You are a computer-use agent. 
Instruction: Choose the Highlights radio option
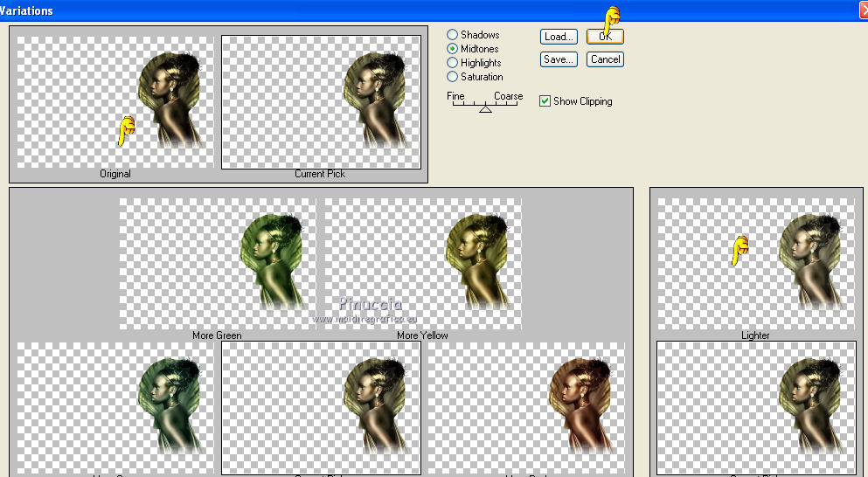click(452, 63)
